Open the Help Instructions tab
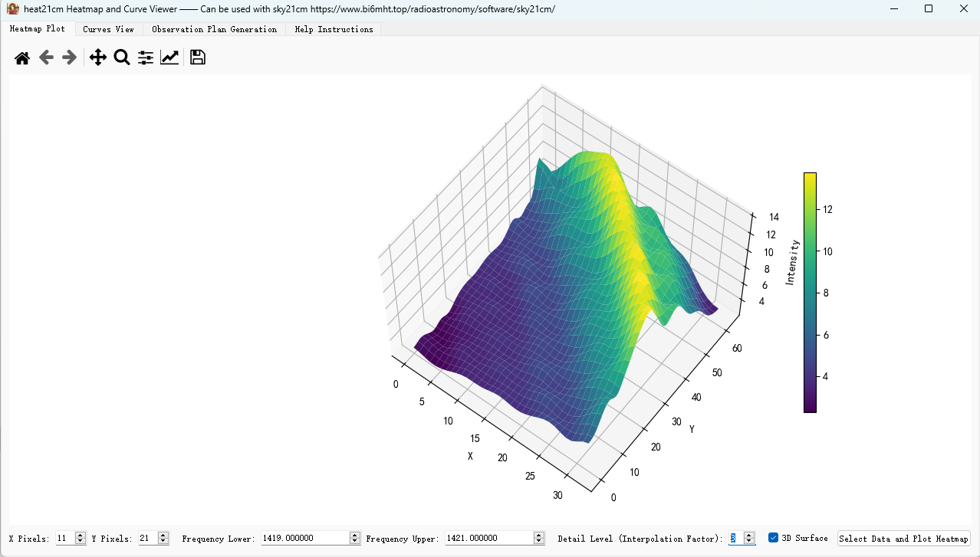The height and width of the screenshot is (557, 980). 334,29
